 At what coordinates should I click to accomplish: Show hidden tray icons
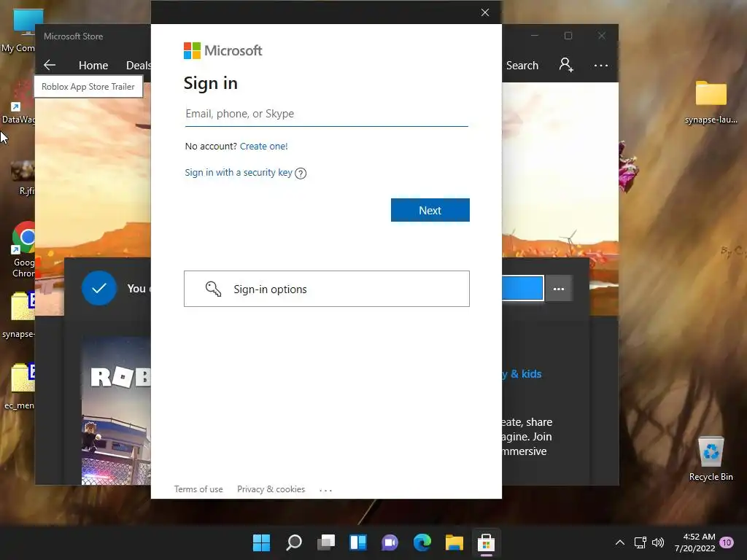coord(620,542)
